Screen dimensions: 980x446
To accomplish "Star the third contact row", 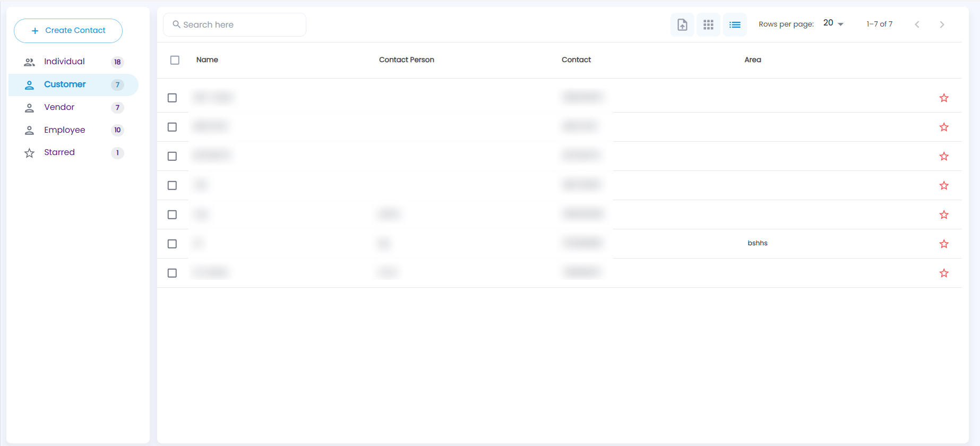I will (944, 156).
